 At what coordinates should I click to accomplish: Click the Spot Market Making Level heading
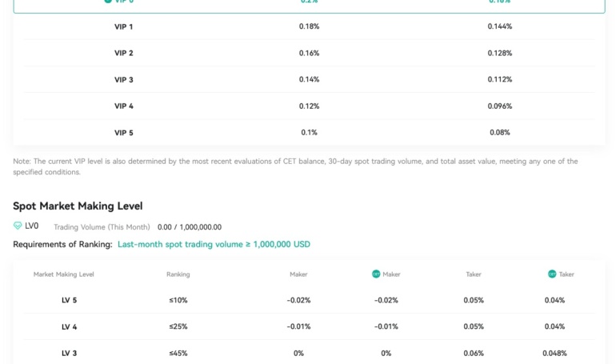78,206
